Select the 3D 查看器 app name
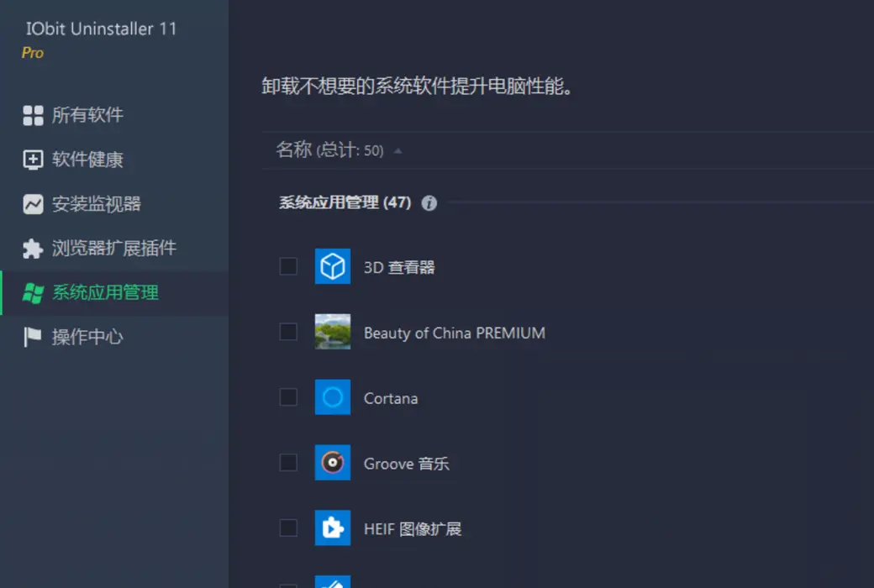Screen dimensions: 874x588 399,267
